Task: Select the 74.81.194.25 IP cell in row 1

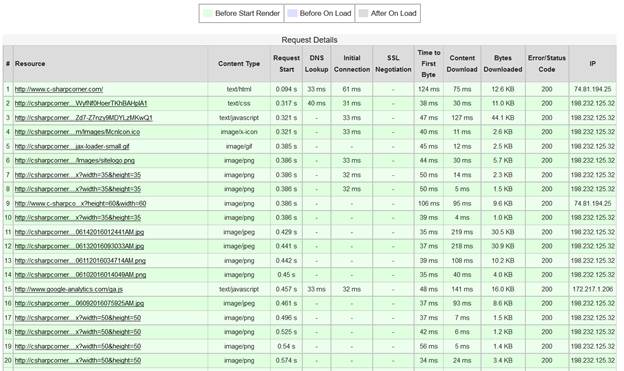Action: 593,89
